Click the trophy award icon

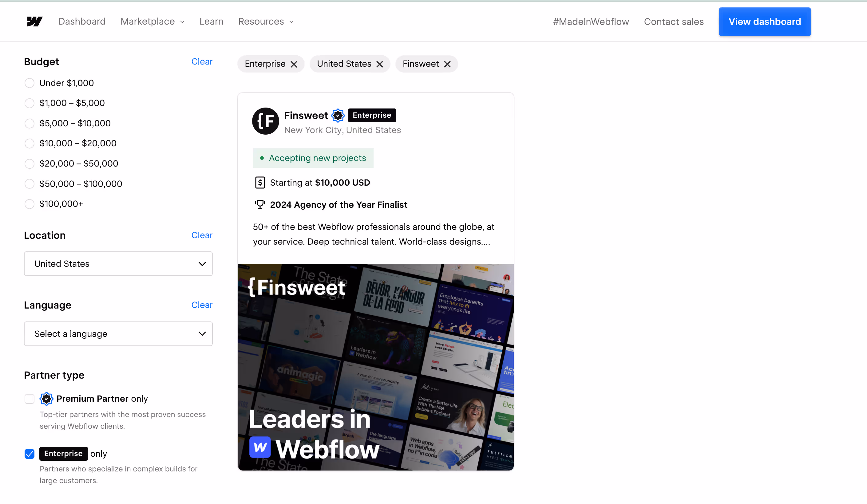260,205
